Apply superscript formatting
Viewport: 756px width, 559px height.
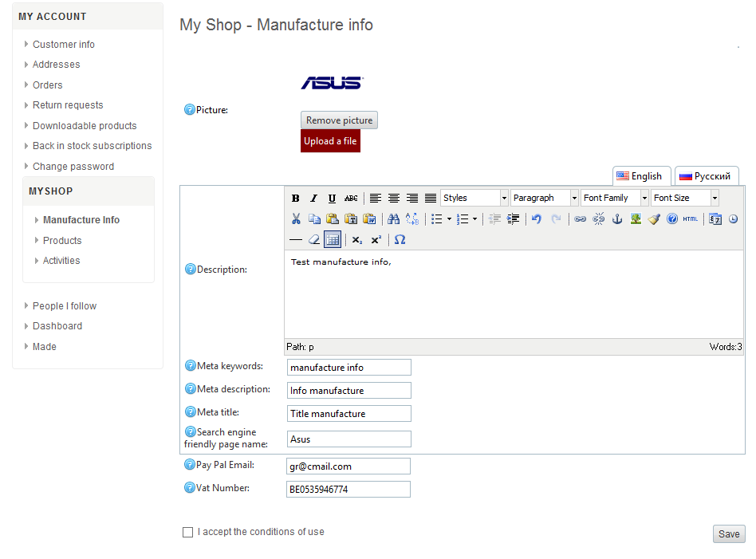click(x=376, y=240)
